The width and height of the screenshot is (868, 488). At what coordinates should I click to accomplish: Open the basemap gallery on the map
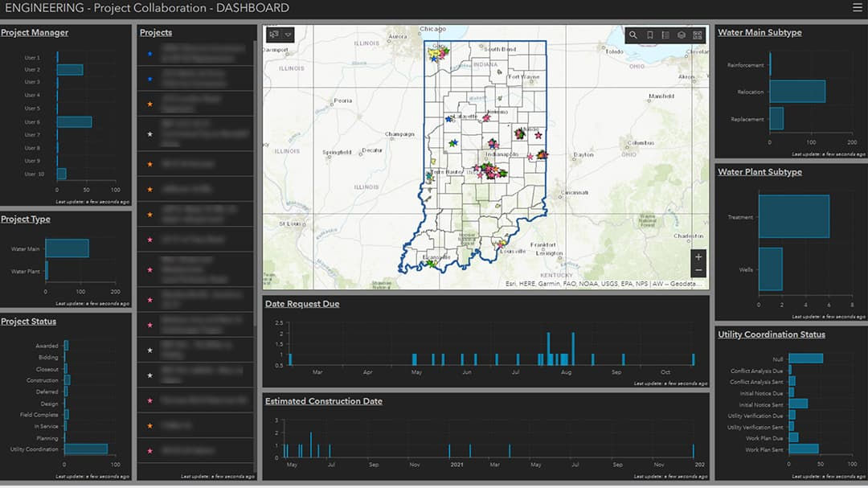(698, 35)
